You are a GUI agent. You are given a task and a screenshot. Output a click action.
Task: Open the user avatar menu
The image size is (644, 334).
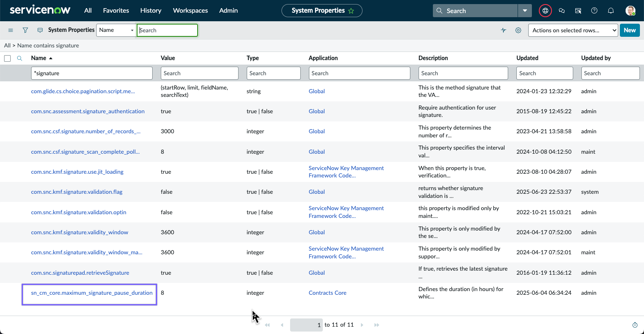pyautogui.click(x=630, y=11)
